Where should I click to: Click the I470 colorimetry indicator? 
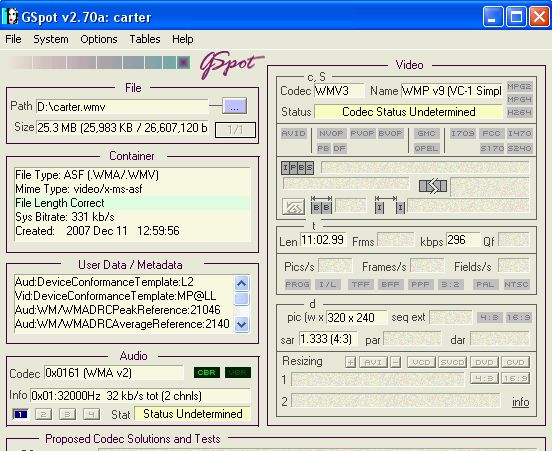519,134
